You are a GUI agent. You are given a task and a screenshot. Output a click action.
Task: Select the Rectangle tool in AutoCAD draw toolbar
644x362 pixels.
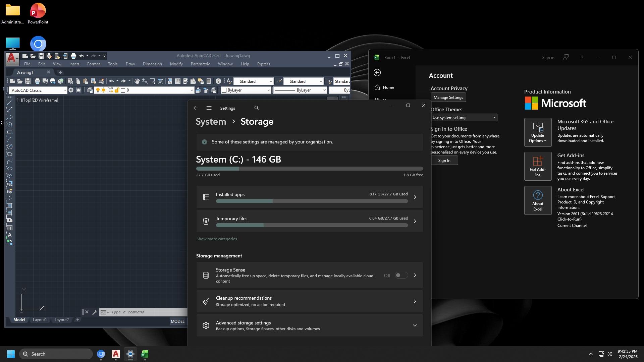pyautogui.click(x=10, y=132)
